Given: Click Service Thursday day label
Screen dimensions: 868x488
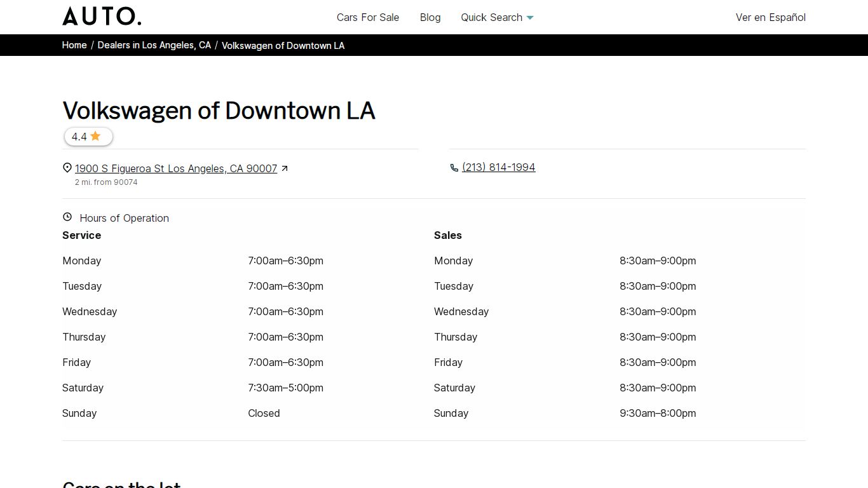Looking at the screenshot, I should [x=84, y=337].
